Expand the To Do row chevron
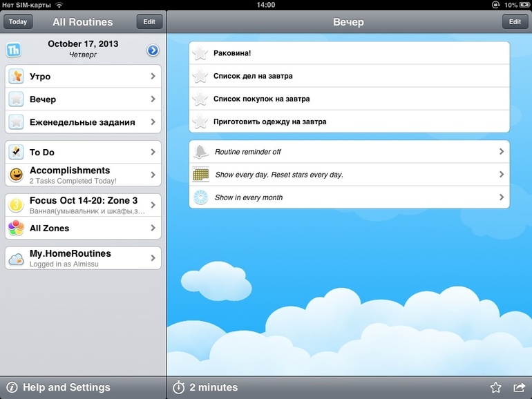Viewport: 532px width, 399px height. click(x=153, y=152)
